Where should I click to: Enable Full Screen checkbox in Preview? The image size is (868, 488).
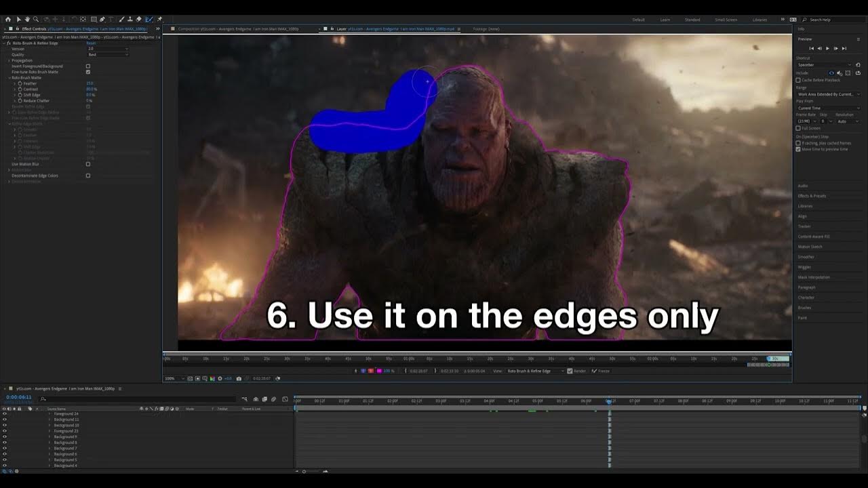point(798,128)
